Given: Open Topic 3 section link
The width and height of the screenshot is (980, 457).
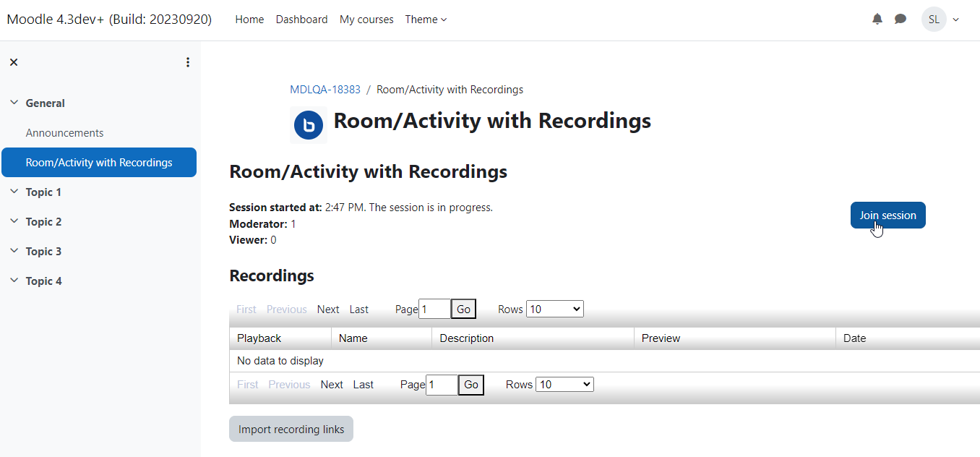Looking at the screenshot, I should [43, 251].
